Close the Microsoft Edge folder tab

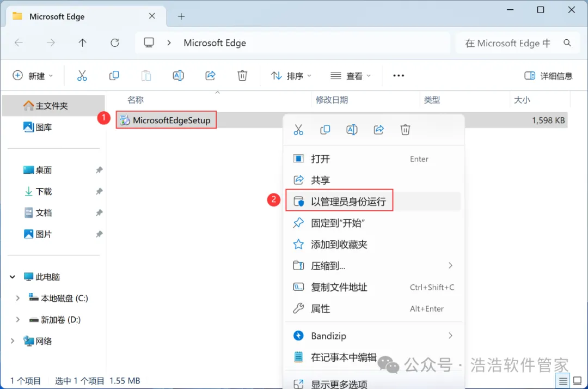pos(152,16)
